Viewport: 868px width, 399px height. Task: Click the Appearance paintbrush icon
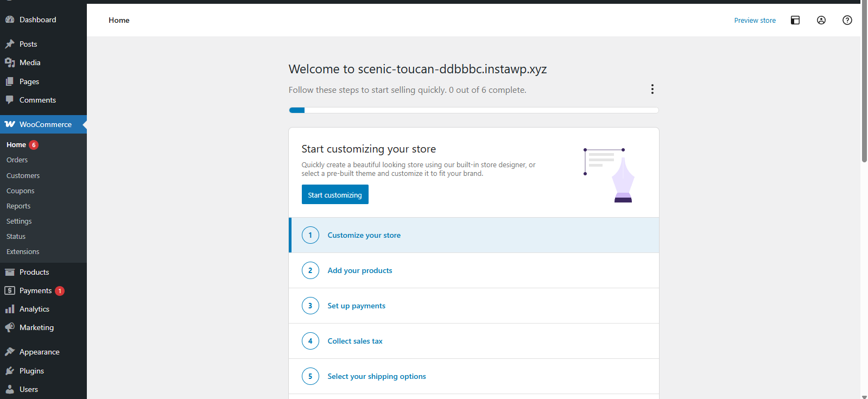pos(10,352)
